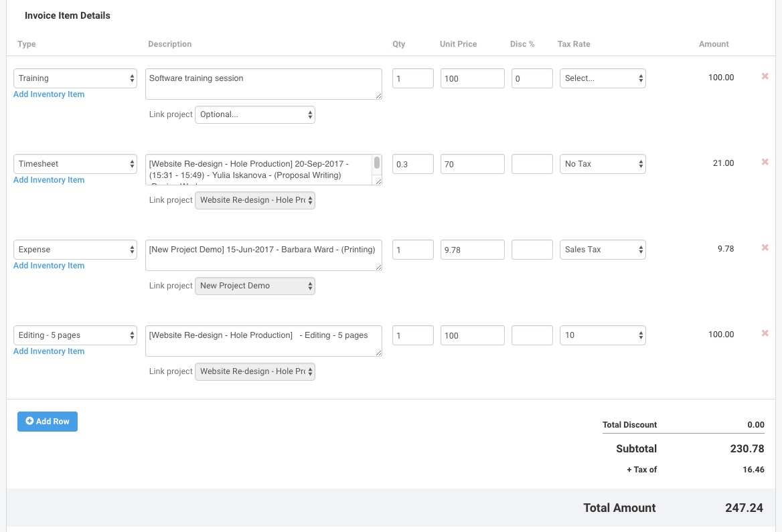Click the Tax Rate column header
Screen dimensions: 782x532
tap(574, 44)
